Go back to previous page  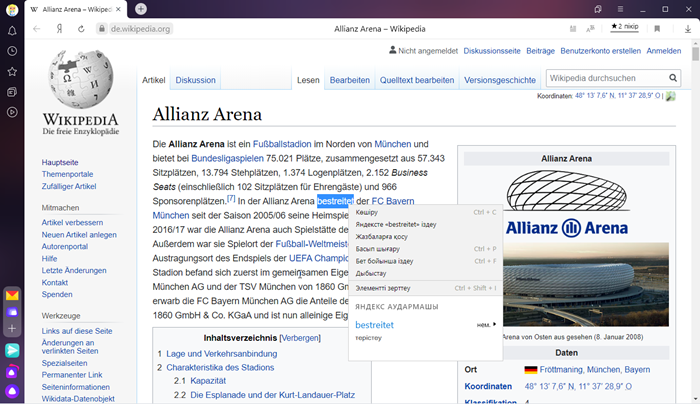[x=37, y=29]
